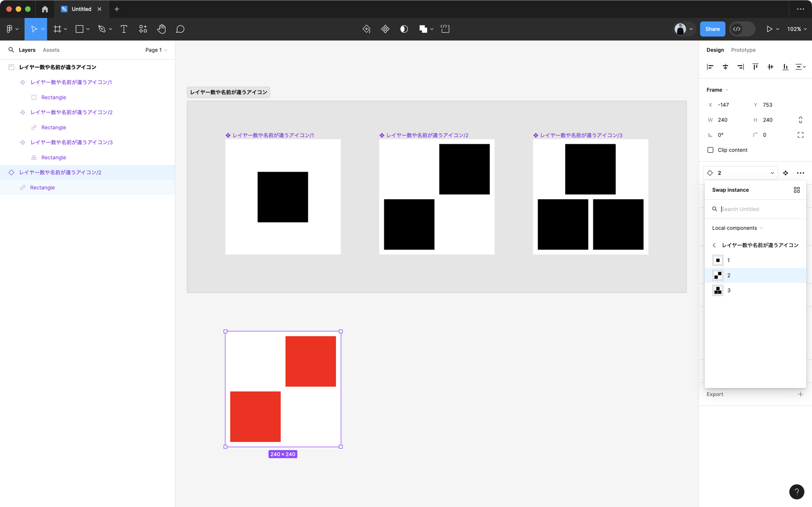The image size is (812, 507).
Task: Click the Boolean groups icon
Action: coord(423,29)
